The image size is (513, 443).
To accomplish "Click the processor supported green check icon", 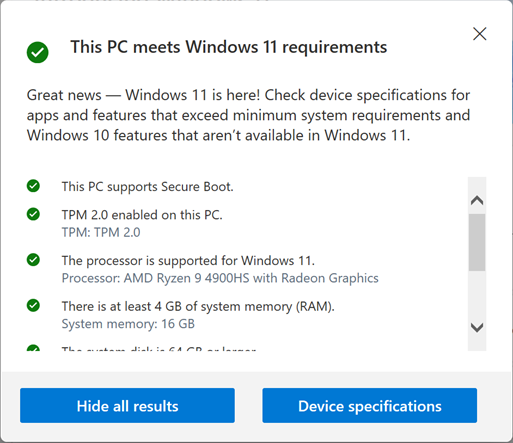I will pos(33,260).
